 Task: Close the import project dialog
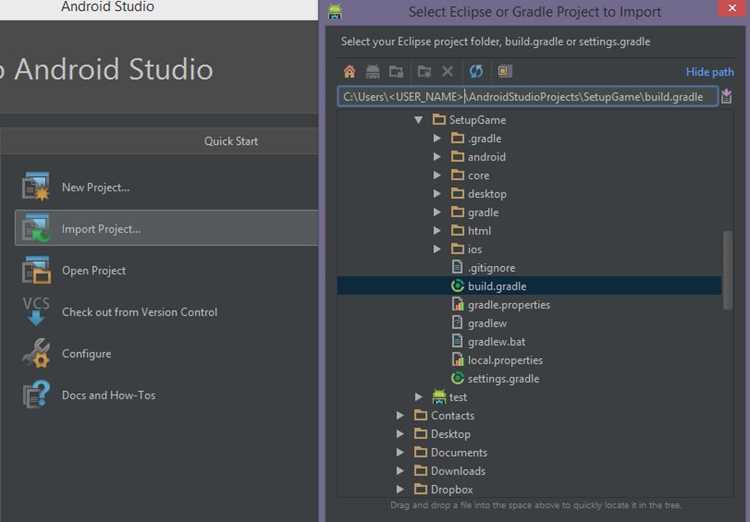[x=732, y=8]
